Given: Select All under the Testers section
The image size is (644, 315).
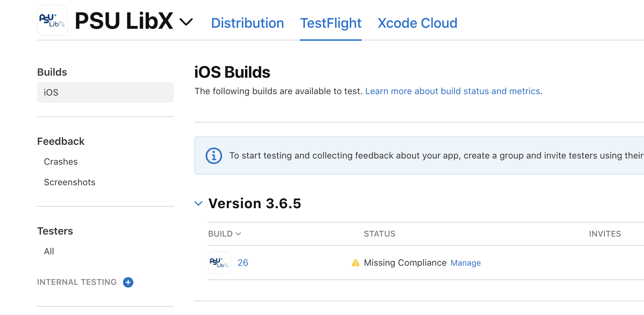Looking at the screenshot, I should tap(49, 251).
